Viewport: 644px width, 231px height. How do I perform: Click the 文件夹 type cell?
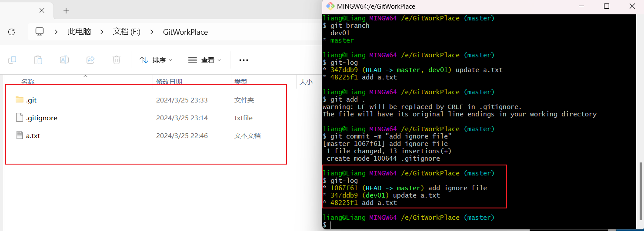[x=244, y=100]
